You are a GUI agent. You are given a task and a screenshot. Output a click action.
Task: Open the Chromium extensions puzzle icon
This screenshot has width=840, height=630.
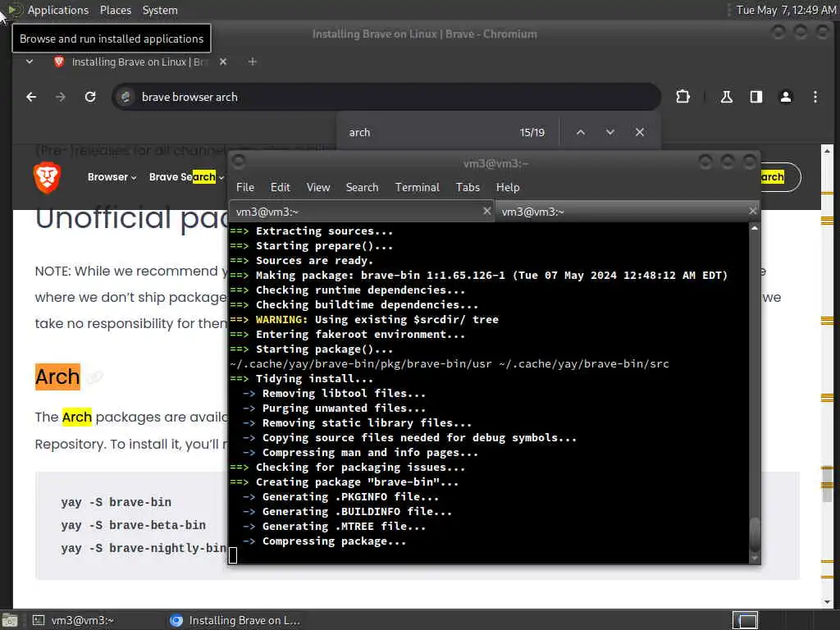[x=683, y=97]
